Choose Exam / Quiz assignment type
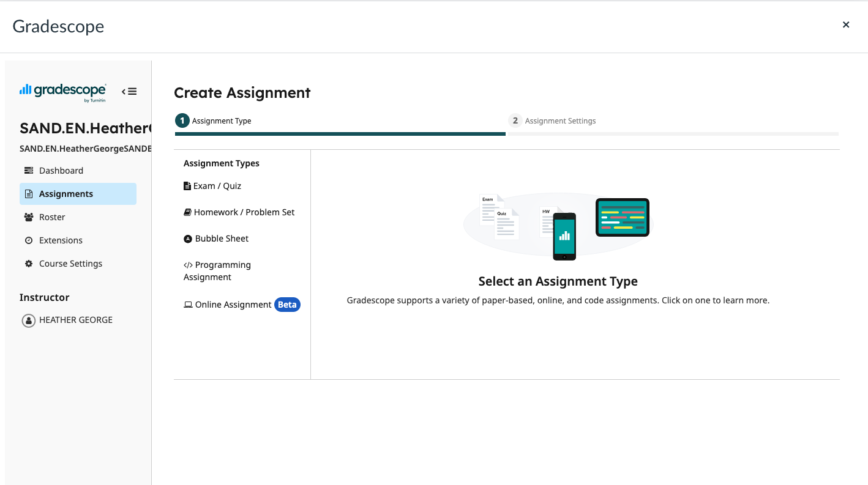 [x=212, y=186]
